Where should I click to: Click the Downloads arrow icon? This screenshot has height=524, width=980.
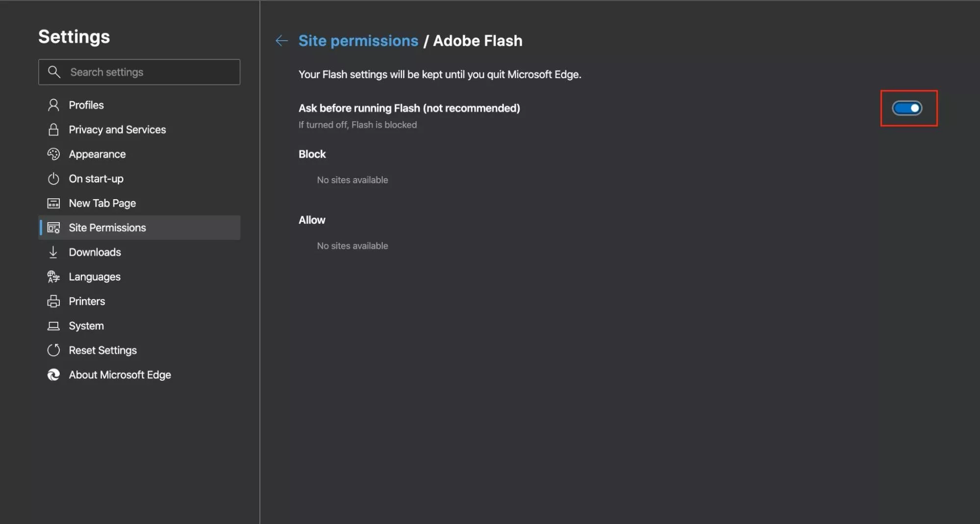(x=53, y=252)
